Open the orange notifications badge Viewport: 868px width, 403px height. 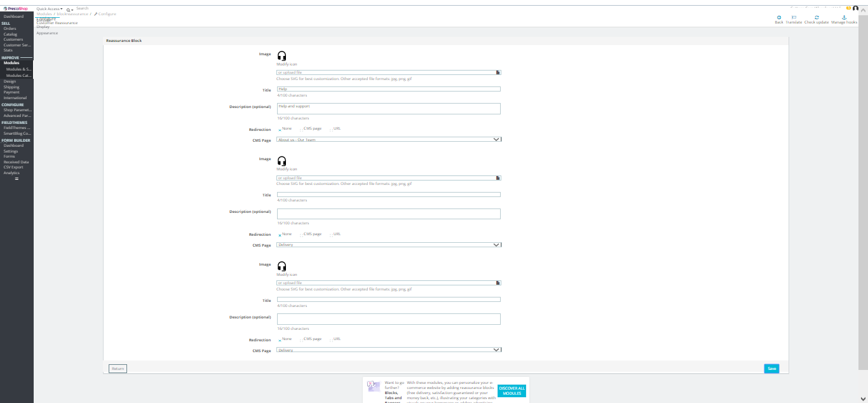click(x=848, y=8)
